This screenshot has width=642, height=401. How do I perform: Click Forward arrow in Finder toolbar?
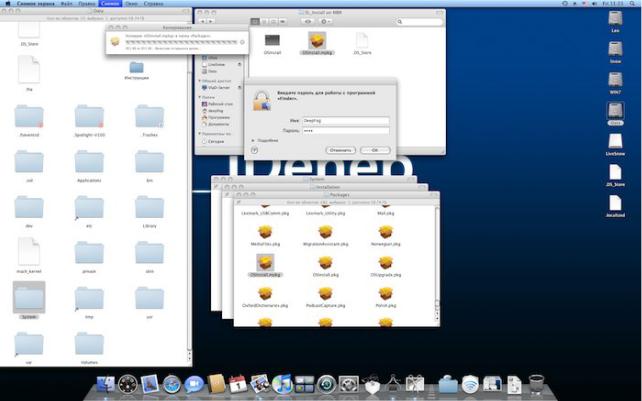(x=210, y=21)
